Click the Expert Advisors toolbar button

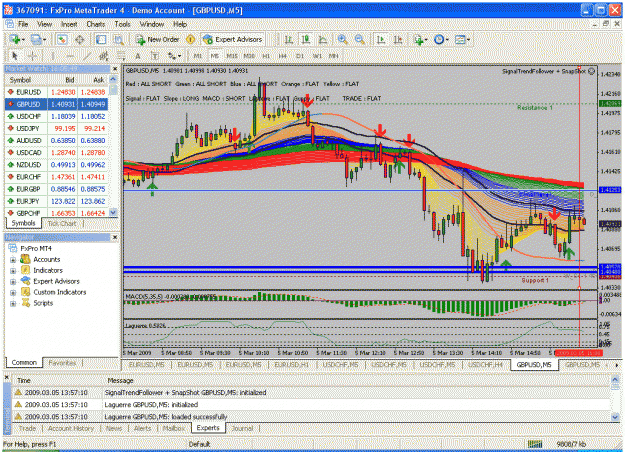(x=233, y=39)
